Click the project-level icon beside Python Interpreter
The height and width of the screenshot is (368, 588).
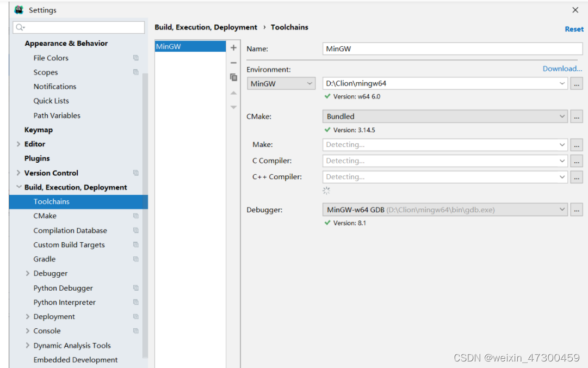(136, 302)
